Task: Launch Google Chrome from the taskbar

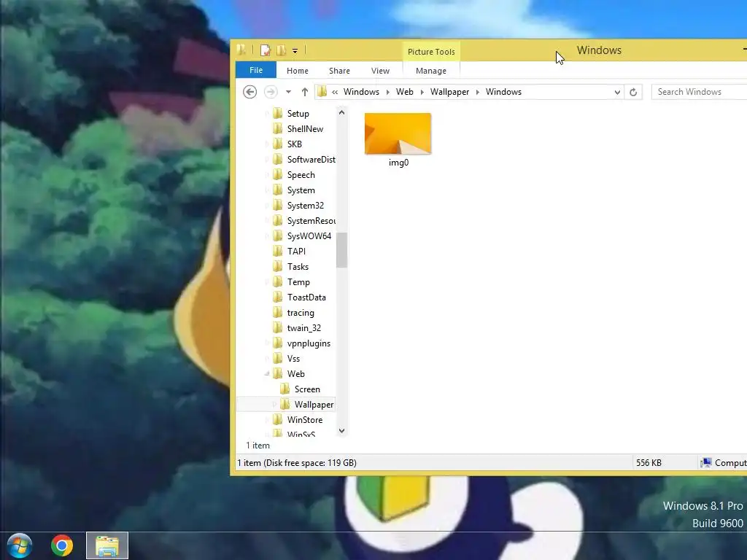Action: 62,545
